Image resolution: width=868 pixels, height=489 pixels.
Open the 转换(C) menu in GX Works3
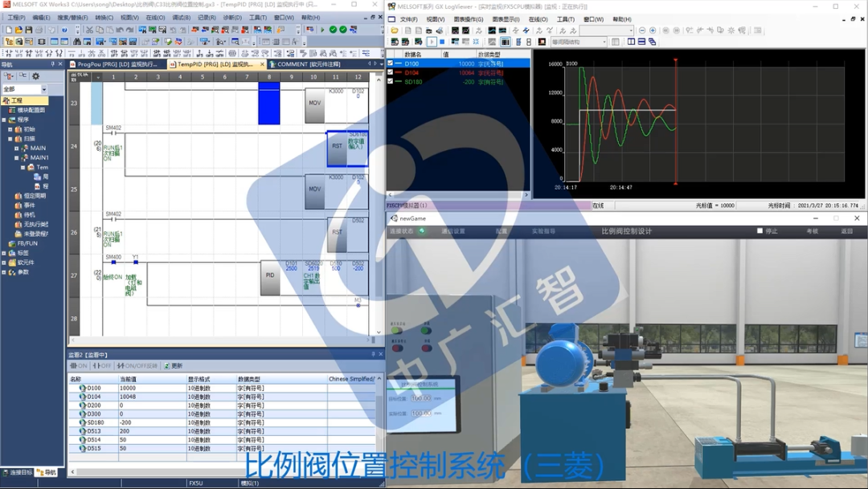point(104,18)
